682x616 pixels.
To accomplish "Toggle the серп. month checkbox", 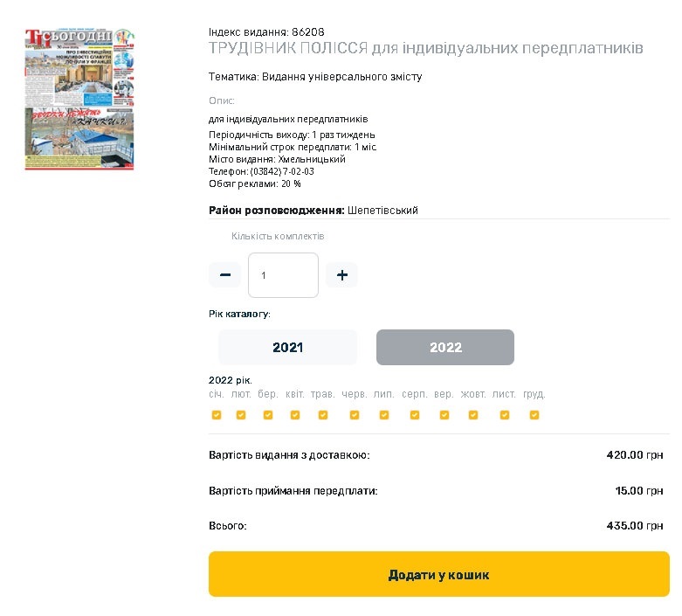I will click(415, 415).
